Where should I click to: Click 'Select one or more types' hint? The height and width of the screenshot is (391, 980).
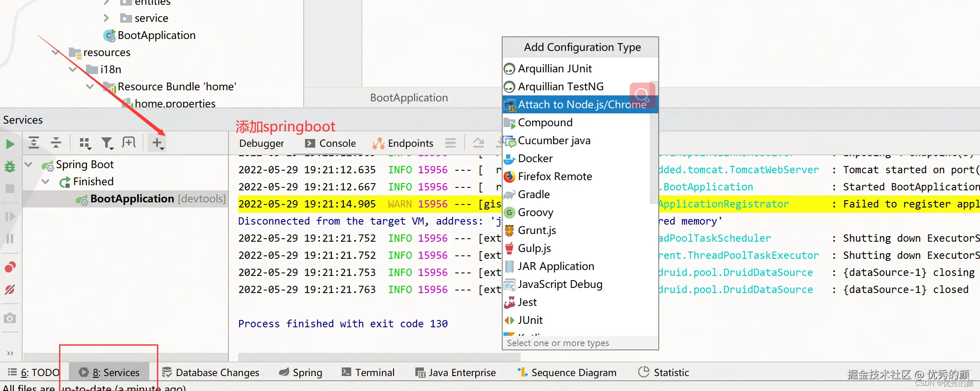(x=558, y=343)
